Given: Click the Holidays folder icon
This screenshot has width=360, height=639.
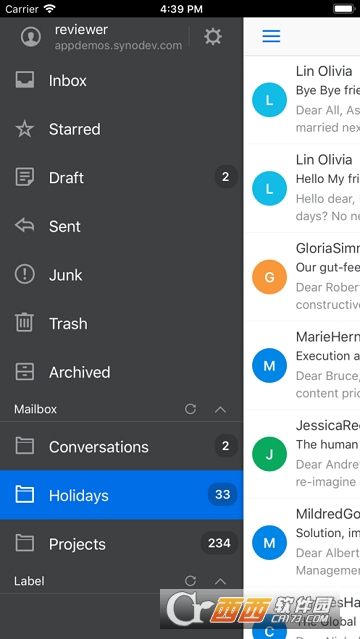Looking at the screenshot, I should pos(25,494).
